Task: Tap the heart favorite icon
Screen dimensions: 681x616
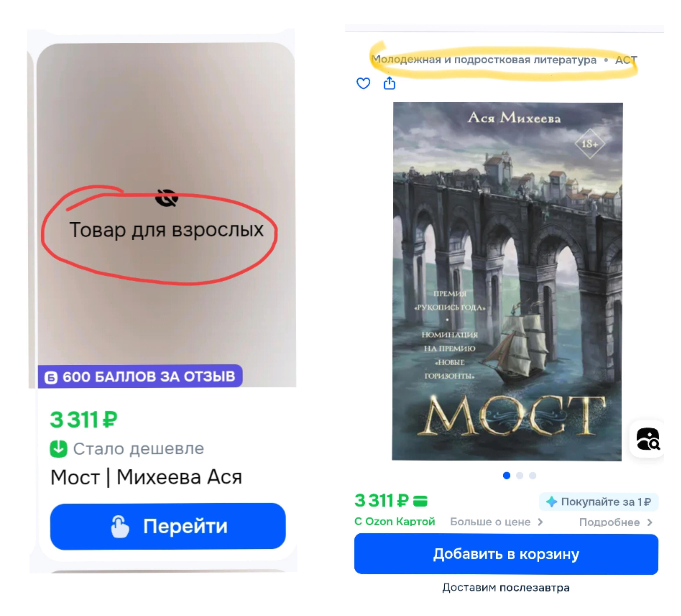Action: pos(363,83)
